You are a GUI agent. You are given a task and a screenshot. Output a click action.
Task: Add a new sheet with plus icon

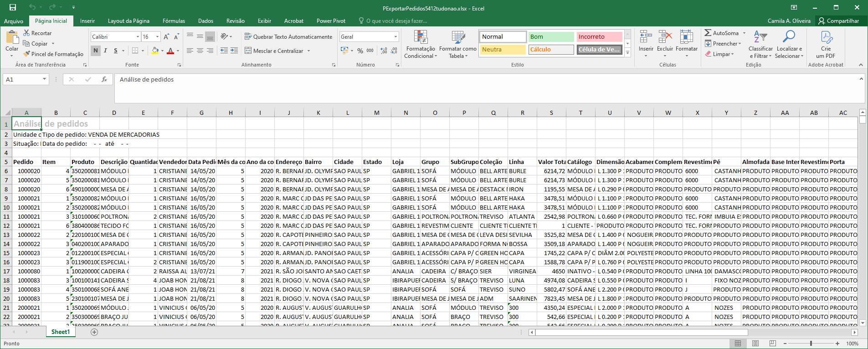(94, 332)
